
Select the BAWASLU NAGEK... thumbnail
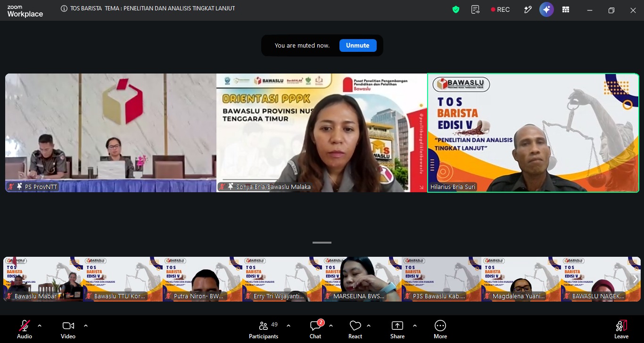tap(601, 279)
